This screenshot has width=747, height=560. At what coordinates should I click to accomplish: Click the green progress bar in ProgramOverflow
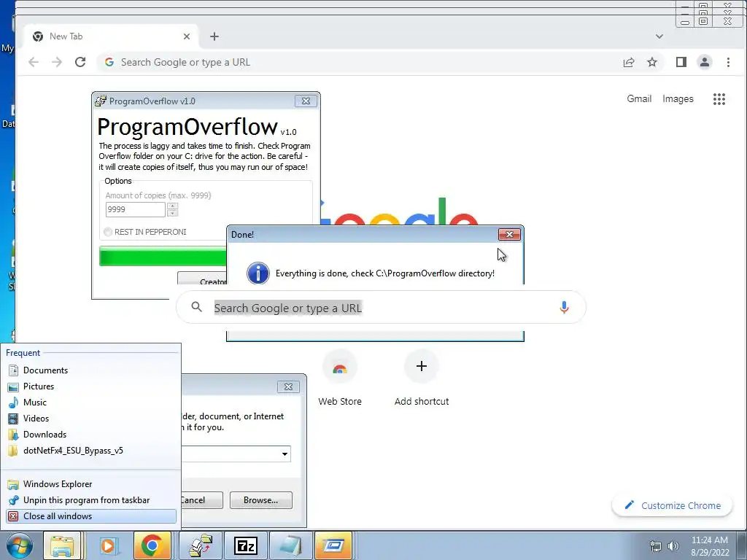[163, 256]
